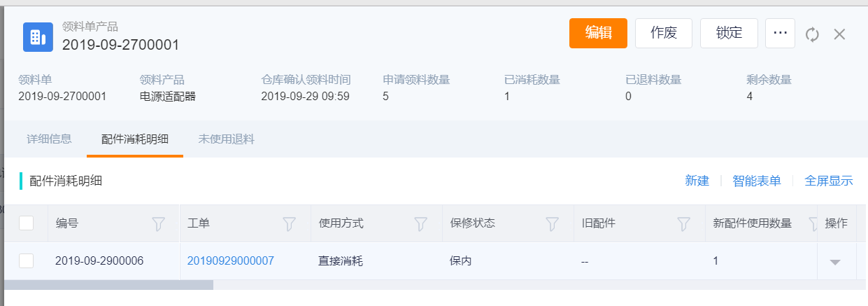This screenshot has height=306, width=868.
Task: Click the orange 编辑 button
Action: point(598,33)
